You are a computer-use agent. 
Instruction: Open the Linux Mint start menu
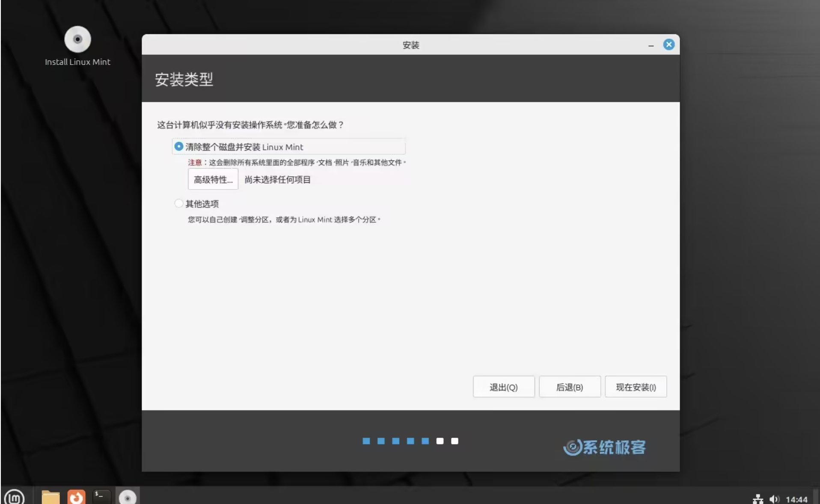click(x=14, y=497)
